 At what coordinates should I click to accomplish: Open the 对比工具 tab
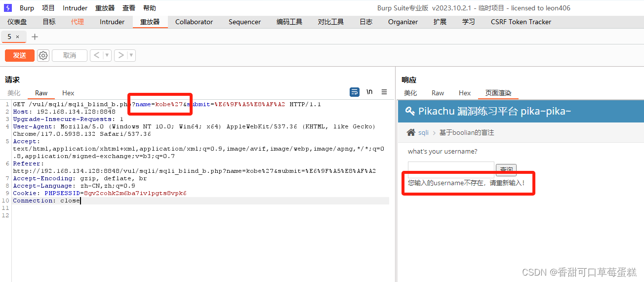tap(330, 22)
